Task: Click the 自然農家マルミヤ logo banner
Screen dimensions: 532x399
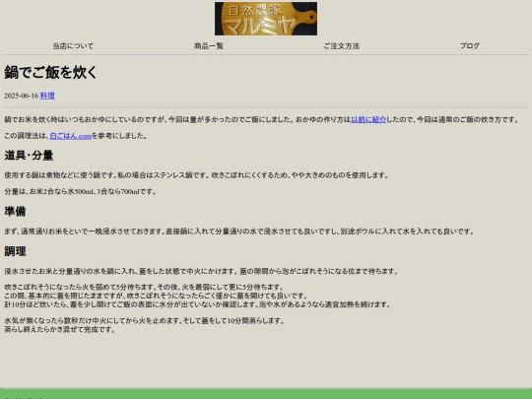Action: click(266, 19)
